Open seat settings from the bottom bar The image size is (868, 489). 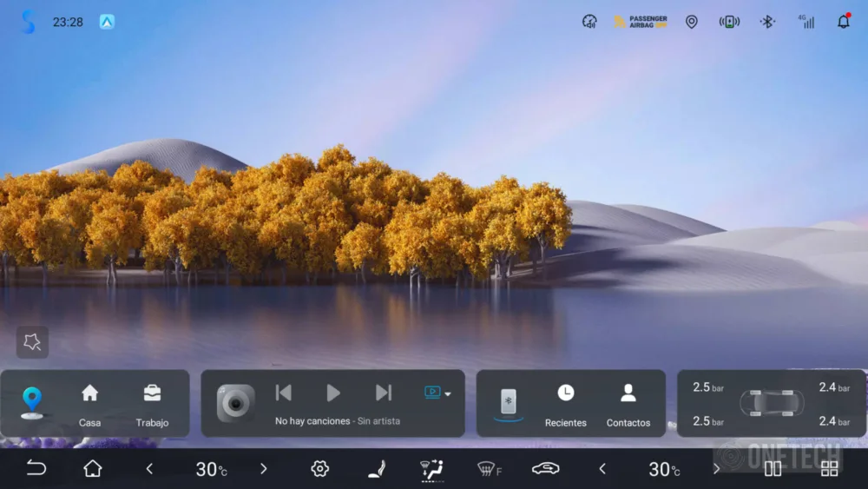click(x=377, y=469)
